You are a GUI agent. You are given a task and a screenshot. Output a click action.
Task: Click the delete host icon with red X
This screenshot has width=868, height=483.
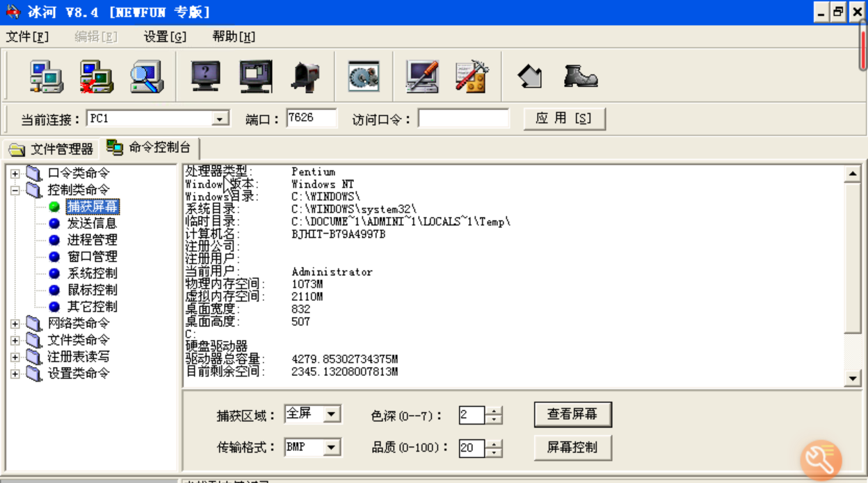[x=97, y=76]
